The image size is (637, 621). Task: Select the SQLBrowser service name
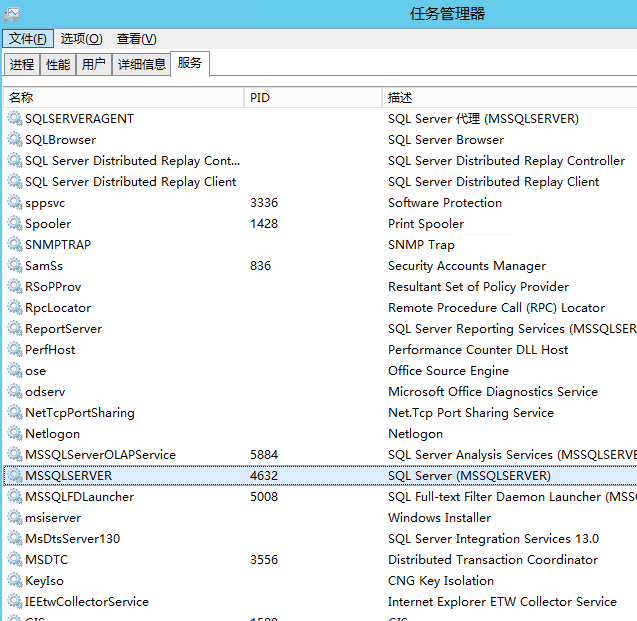pyautogui.click(x=61, y=139)
